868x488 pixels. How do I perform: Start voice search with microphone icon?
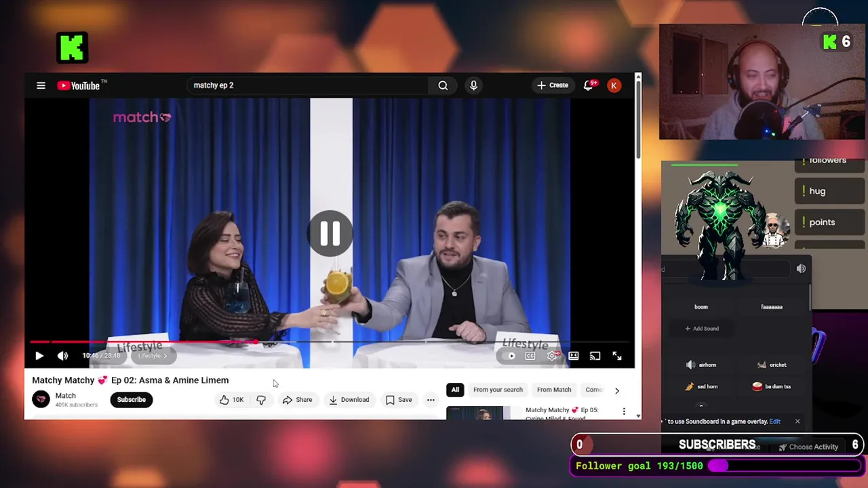473,85
